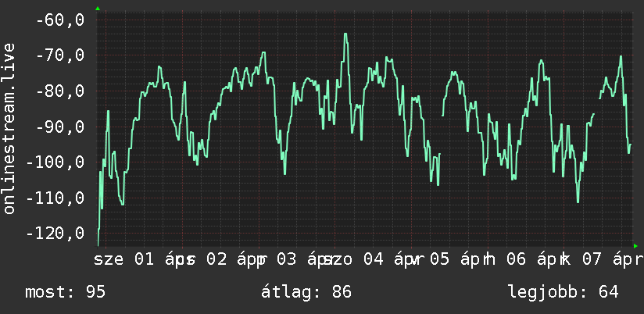Screen dimensions: 644x314
Task: Click the "07" date label on x-axis
Action: (x=592, y=259)
